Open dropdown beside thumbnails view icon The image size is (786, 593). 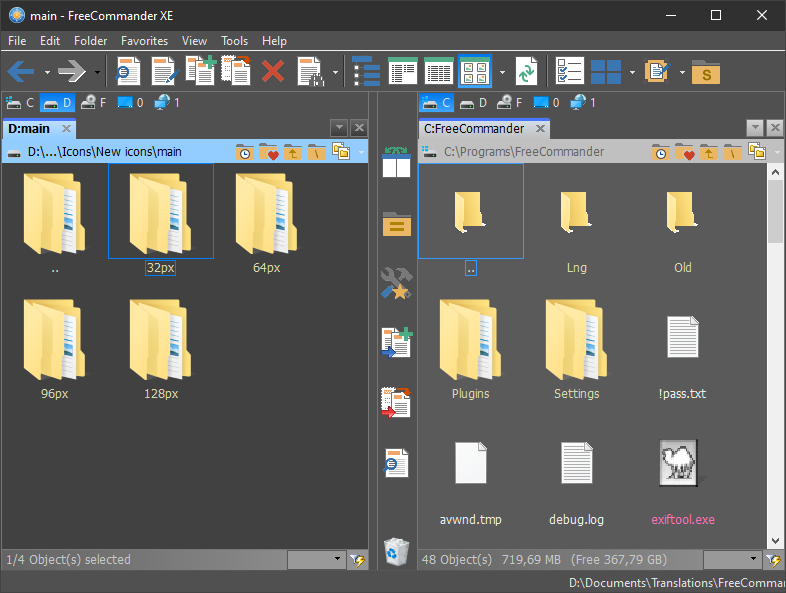click(502, 72)
